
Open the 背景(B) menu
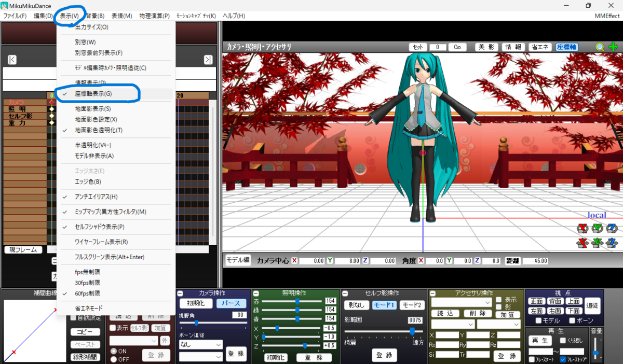94,16
